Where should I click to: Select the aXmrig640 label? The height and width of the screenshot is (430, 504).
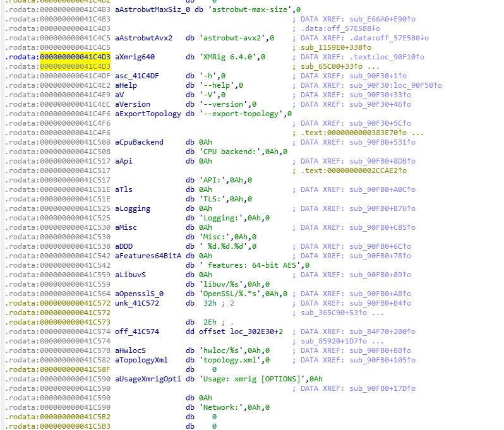tap(135, 57)
